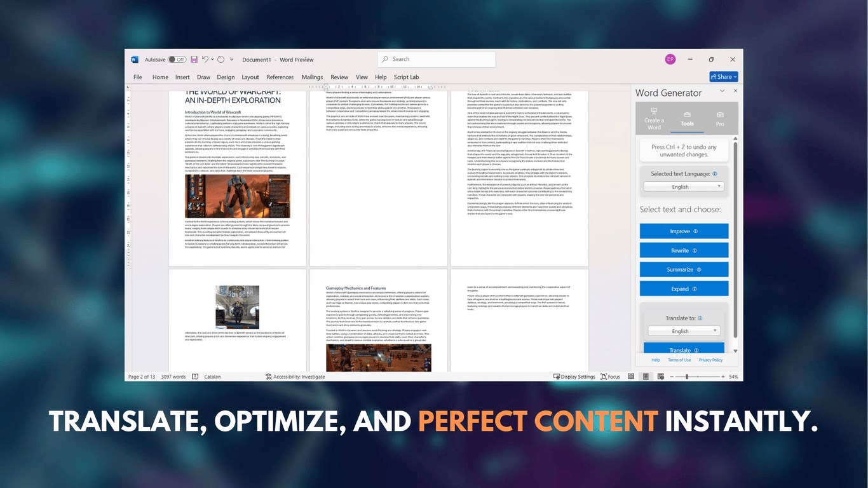Open the Design ribbon tab
The image size is (868, 488).
[x=226, y=78]
